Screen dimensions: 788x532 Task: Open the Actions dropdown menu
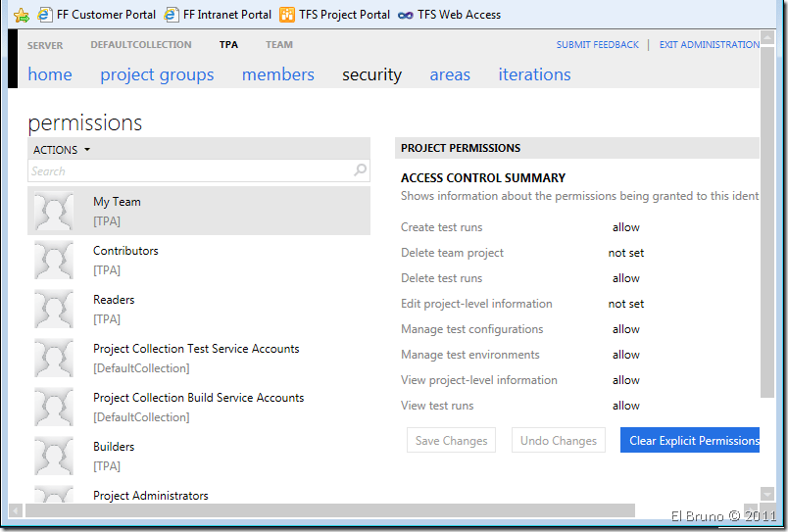click(x=61, y=150)
